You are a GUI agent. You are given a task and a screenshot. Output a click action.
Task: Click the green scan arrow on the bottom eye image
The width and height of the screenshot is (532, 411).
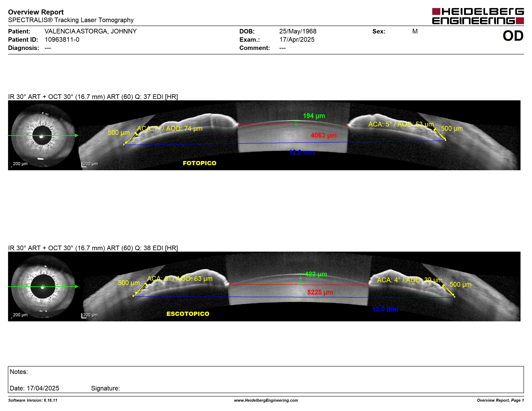43,286
